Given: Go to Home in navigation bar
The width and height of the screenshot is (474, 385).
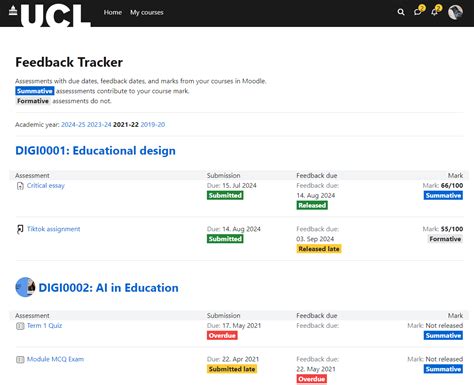Looking at the screenshot, I should click(113, 12).
